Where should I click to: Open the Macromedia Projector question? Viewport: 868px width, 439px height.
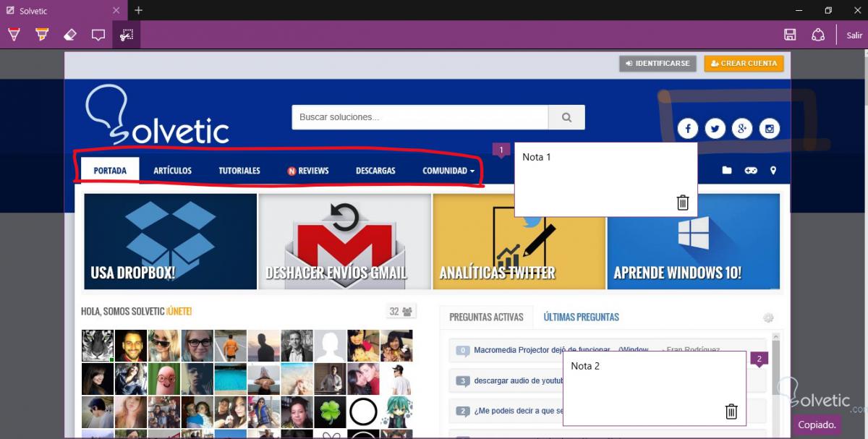pyautogui.click(x=561, y=350)
